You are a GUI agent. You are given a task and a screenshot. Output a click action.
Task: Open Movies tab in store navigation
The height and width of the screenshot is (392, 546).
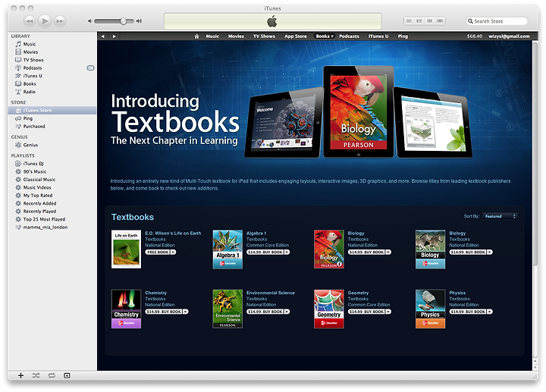coord(236,36)
